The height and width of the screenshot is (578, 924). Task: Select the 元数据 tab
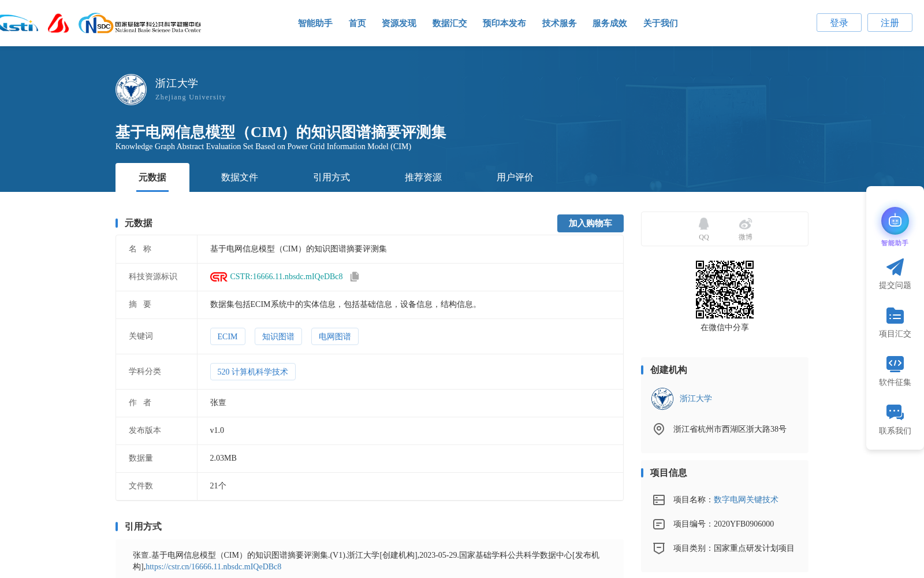click(152, 177)
